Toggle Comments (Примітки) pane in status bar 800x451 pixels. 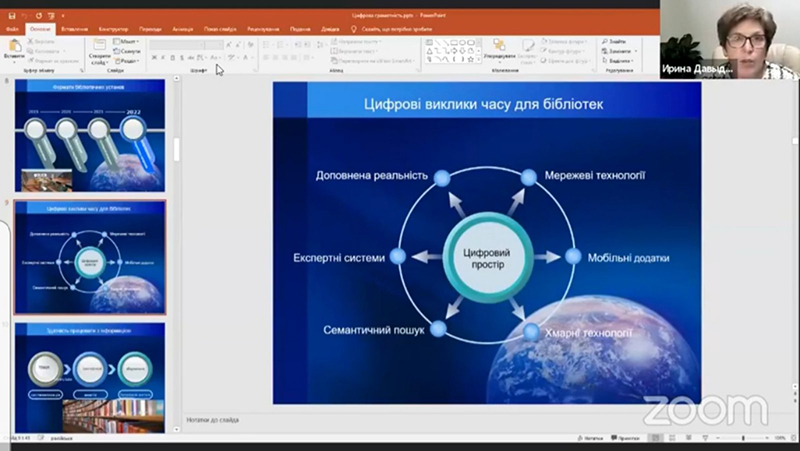[626, 438]
